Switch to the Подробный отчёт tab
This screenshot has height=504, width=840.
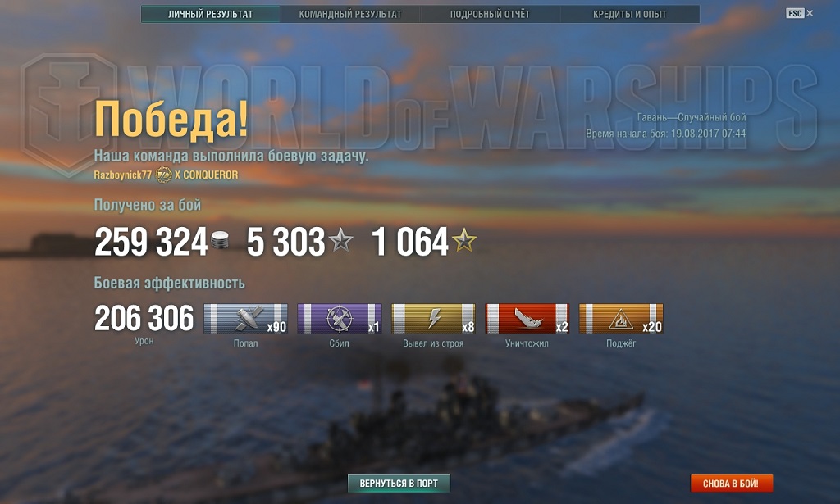click(490, 15)
